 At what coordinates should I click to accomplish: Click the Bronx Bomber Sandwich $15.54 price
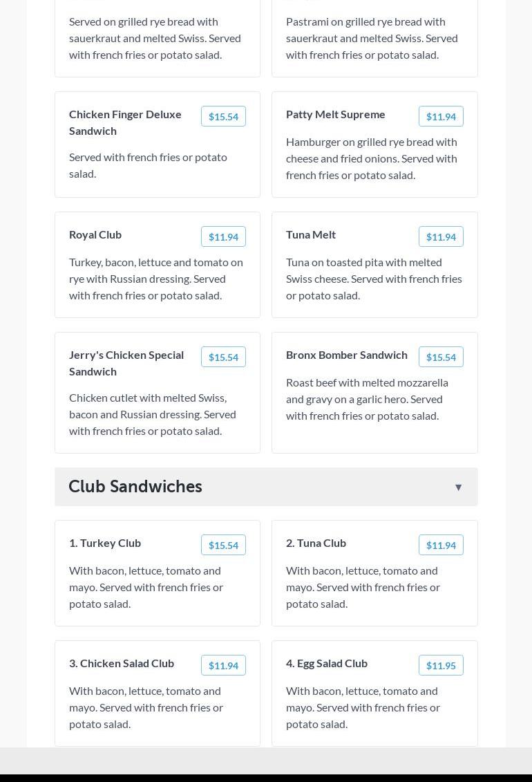[x=441, y=357]
